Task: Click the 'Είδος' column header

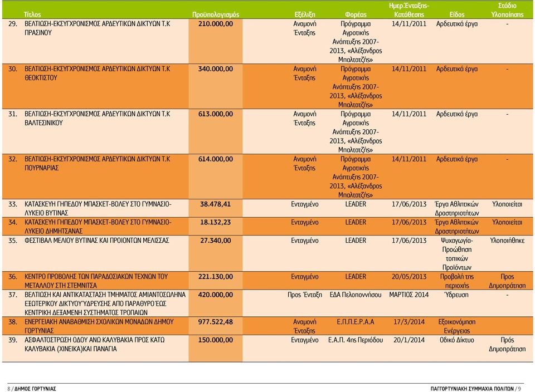Action: [x=457, y=14]
